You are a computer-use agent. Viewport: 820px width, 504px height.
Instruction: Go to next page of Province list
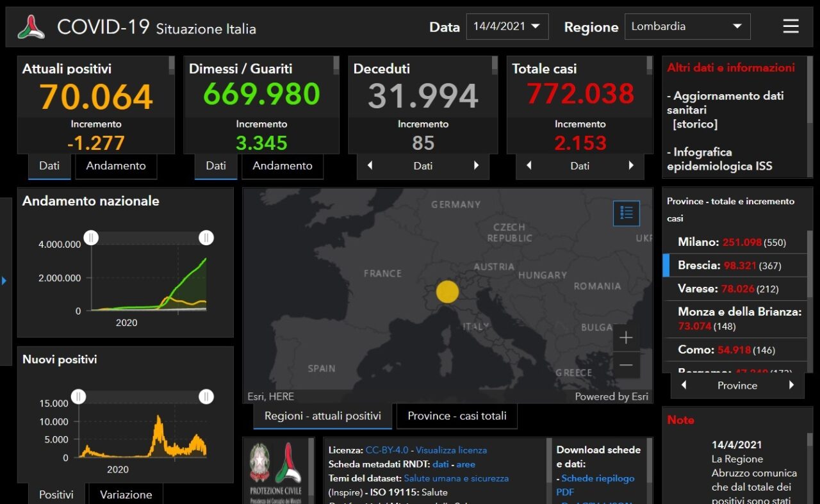pyautogui.click(x=791, y=386)
